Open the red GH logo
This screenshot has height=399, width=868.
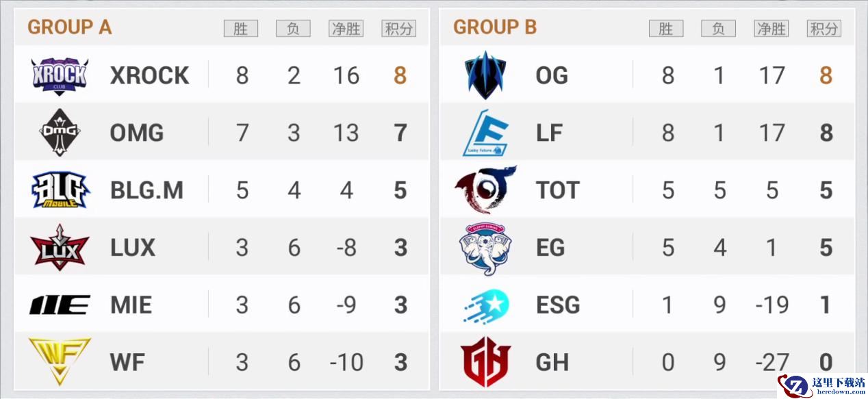pos(485,362)
